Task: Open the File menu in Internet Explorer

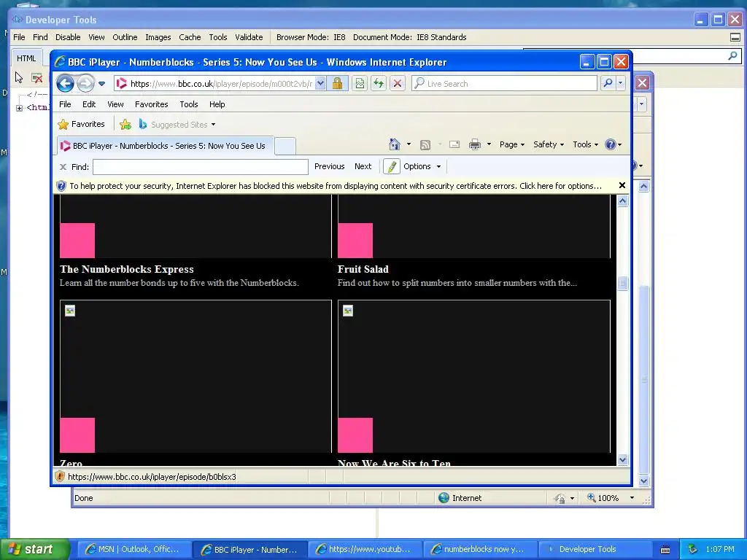Action: pos(65,104)
